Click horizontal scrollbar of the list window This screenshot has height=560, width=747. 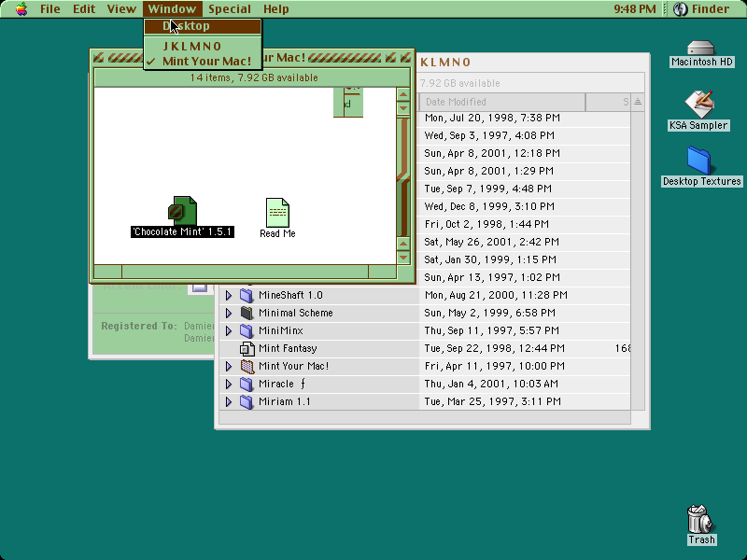(425, 417)
